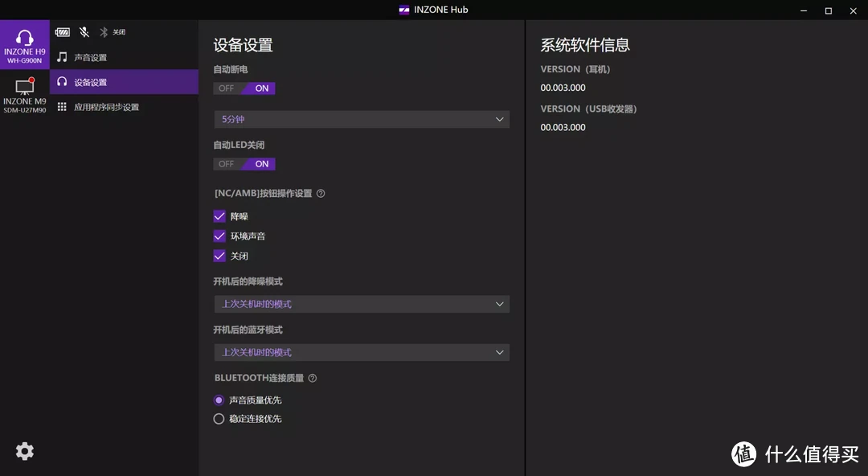Expand the 开机后的蓝牙模式 dropdown
Viewport: 868px width, 476px height.
coord(362,352)
